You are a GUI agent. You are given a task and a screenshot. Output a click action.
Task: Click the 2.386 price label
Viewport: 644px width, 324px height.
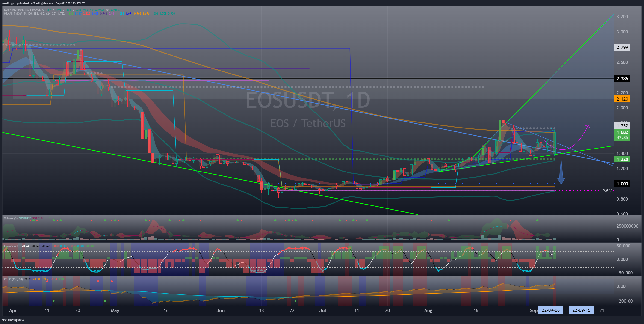622,79
